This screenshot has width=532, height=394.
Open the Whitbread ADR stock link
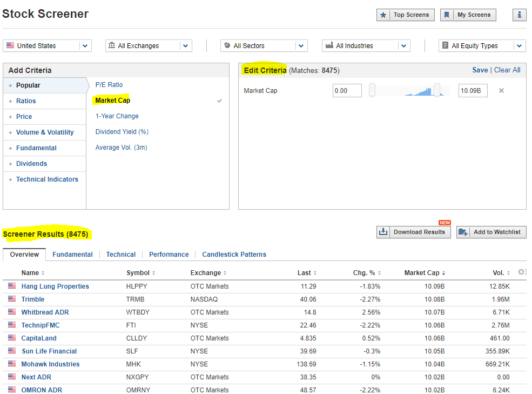coord(45,312)
